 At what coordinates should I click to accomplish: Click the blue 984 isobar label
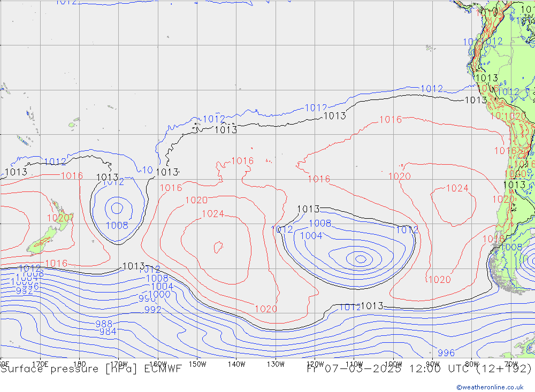pos(108,331)
